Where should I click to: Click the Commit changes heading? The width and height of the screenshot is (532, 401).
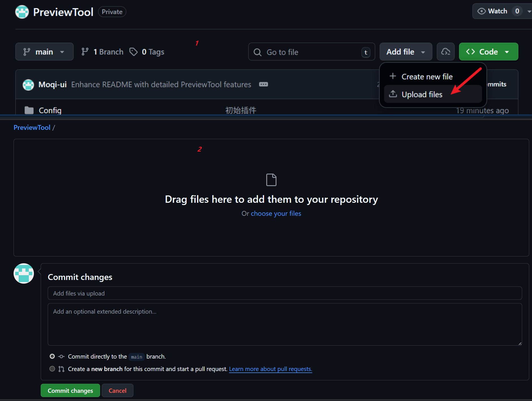(x=80, y=277)
